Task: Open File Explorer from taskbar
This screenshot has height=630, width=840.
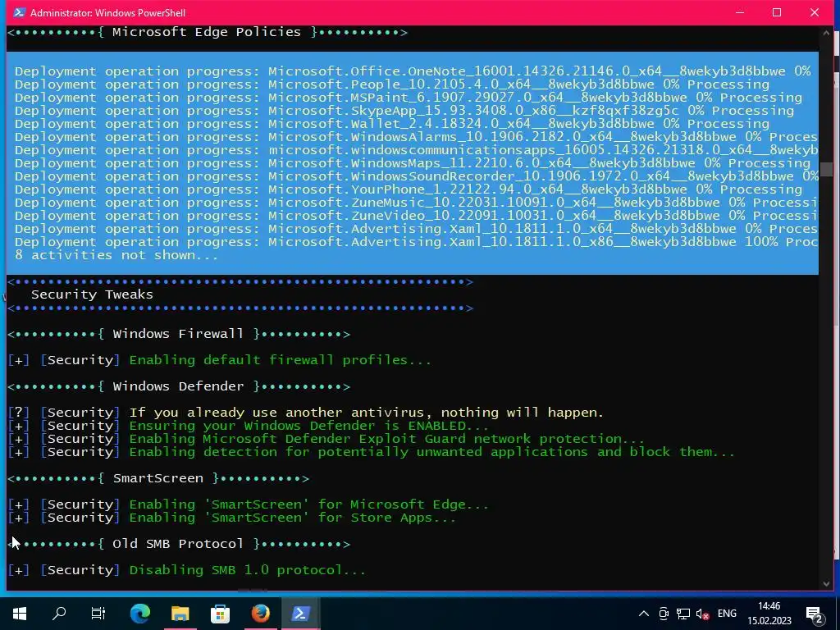Action: pyautogui.click(x=180, y=614)
